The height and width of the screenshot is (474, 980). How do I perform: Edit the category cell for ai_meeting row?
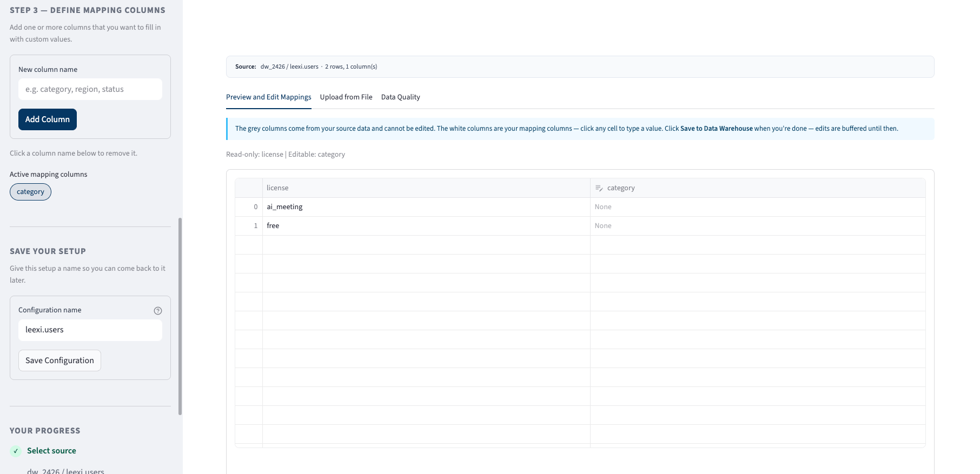[758, 207]
